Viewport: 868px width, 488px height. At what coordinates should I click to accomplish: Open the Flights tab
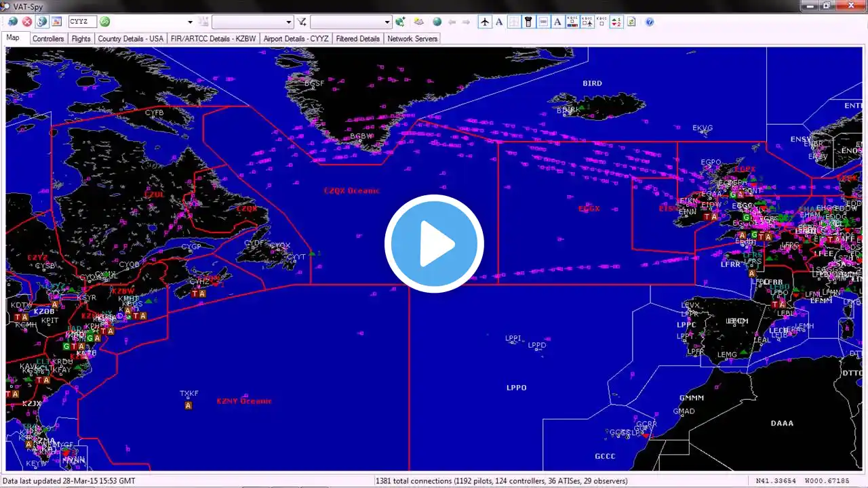81,39
